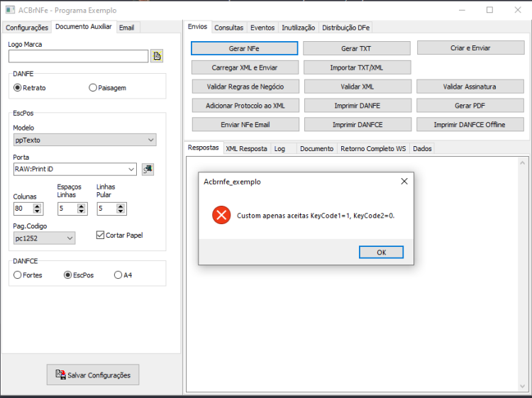Screen dimensions: 532x398
Task: Switch to the Configurações tab
Action: [27, 28]
